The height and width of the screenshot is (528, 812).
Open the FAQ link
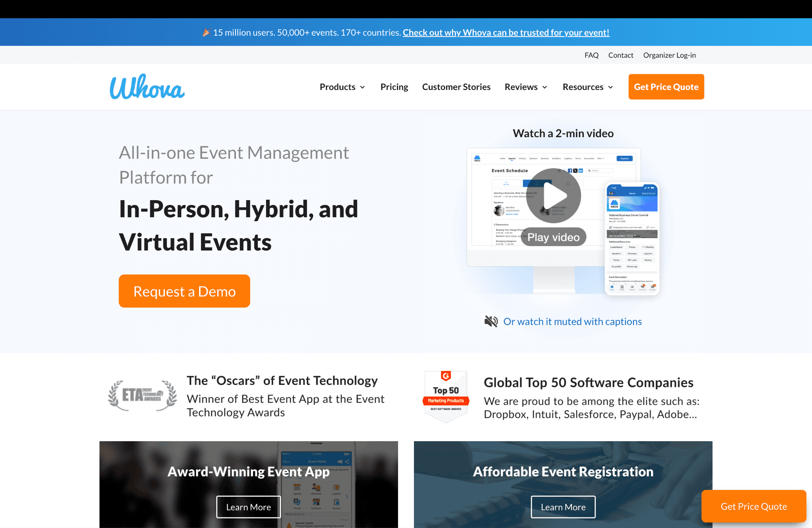click(x=592, y=55)
